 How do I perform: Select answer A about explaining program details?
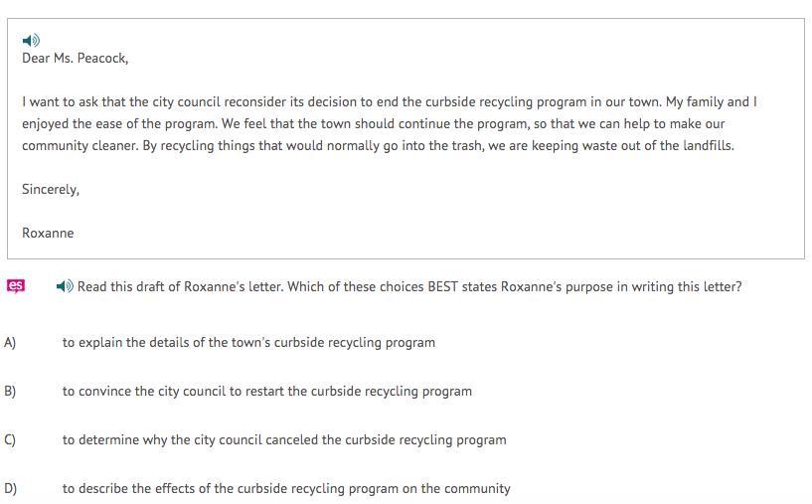(248, 343)
